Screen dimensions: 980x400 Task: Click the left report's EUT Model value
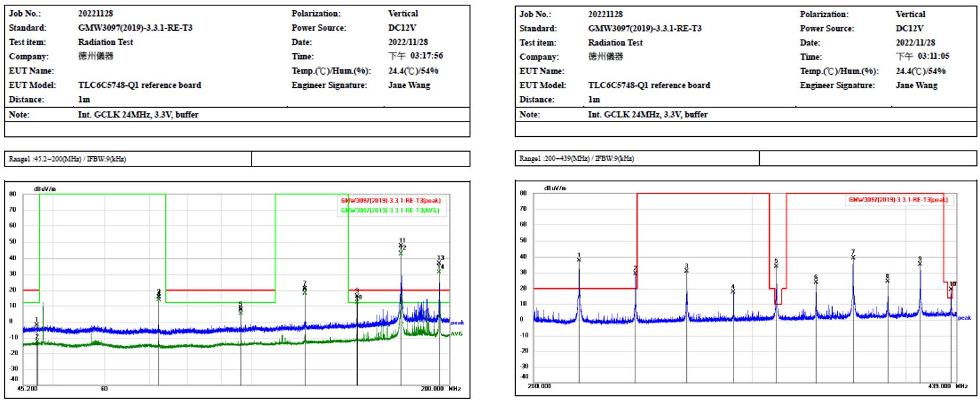139,85
